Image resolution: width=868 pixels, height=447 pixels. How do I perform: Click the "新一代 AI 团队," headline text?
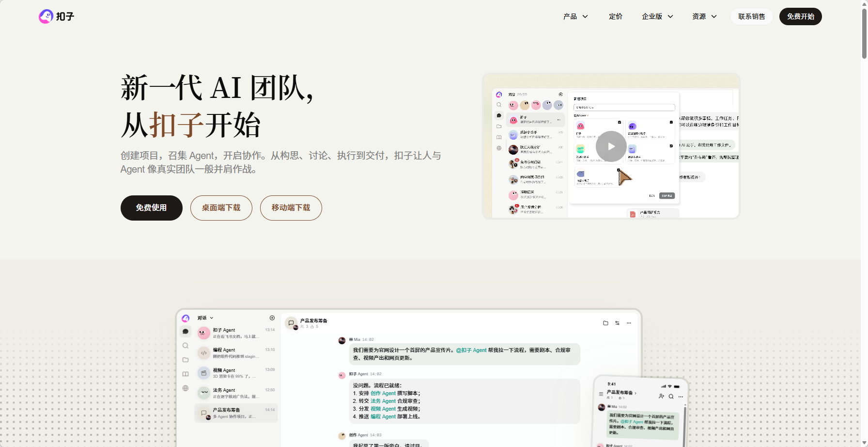coord(217,88)
